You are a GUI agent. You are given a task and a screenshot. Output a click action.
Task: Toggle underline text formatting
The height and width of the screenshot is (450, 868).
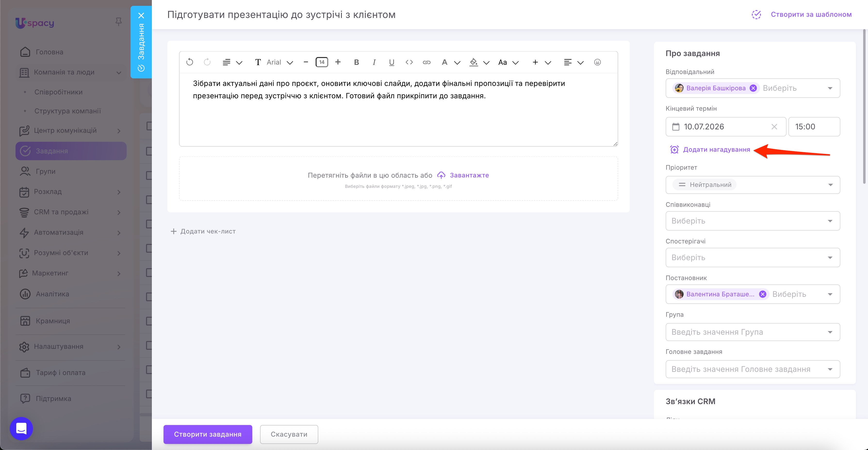(391, 62)
